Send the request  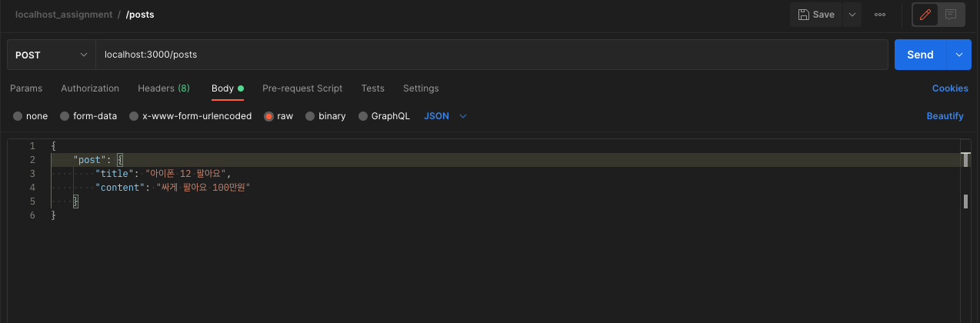point(920,55)
